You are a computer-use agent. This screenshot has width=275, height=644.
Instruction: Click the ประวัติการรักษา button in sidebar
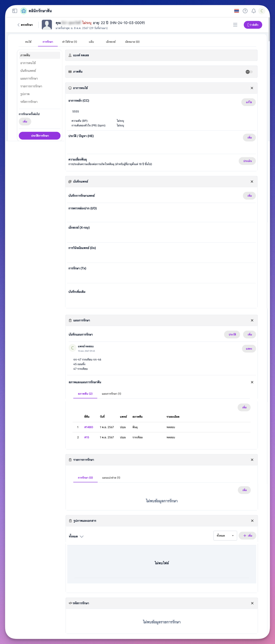[x=39, y=136]
